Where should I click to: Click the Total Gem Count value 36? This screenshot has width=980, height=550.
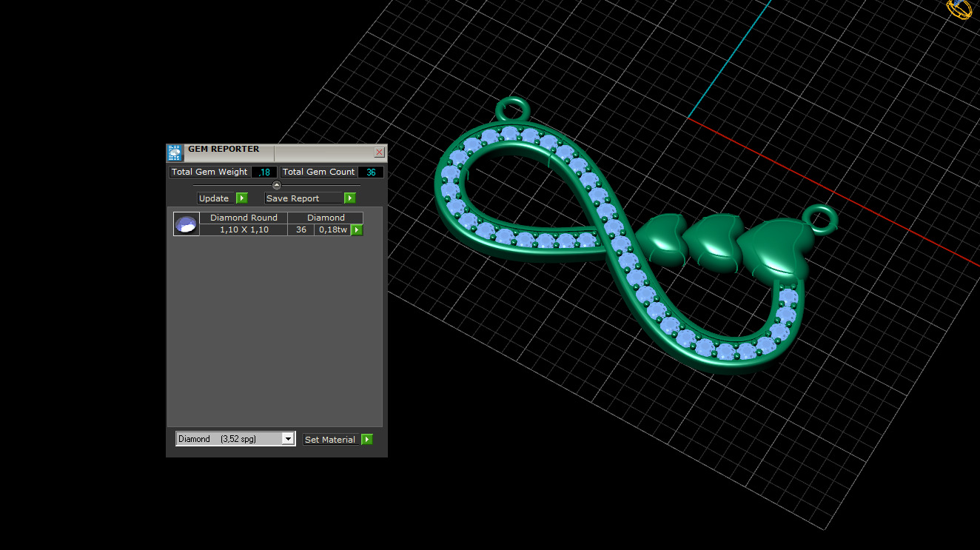[x=371, y=172]
